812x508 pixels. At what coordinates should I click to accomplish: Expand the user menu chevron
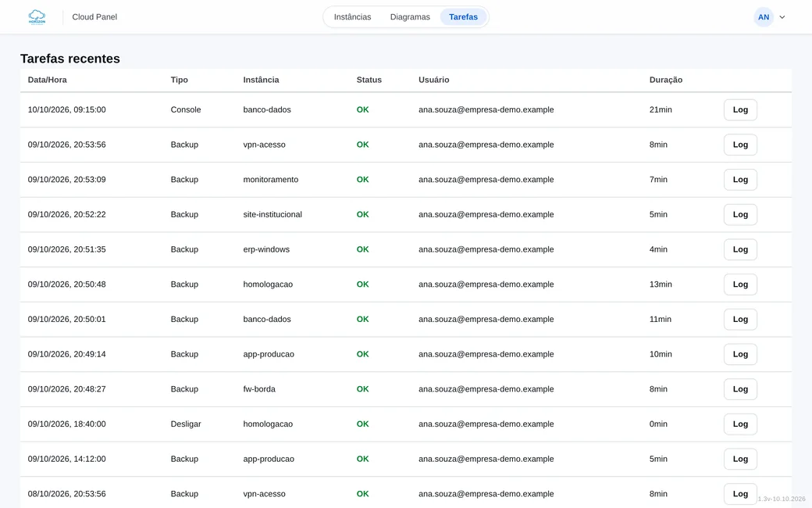pos(782,17)
